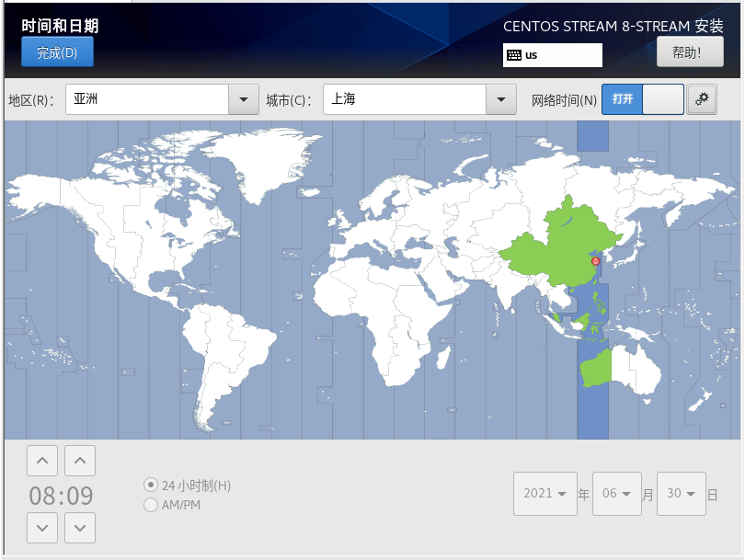745x560 pixels.
Task: Click the 帮助 (Help) button
Action: tap(690, 52)
